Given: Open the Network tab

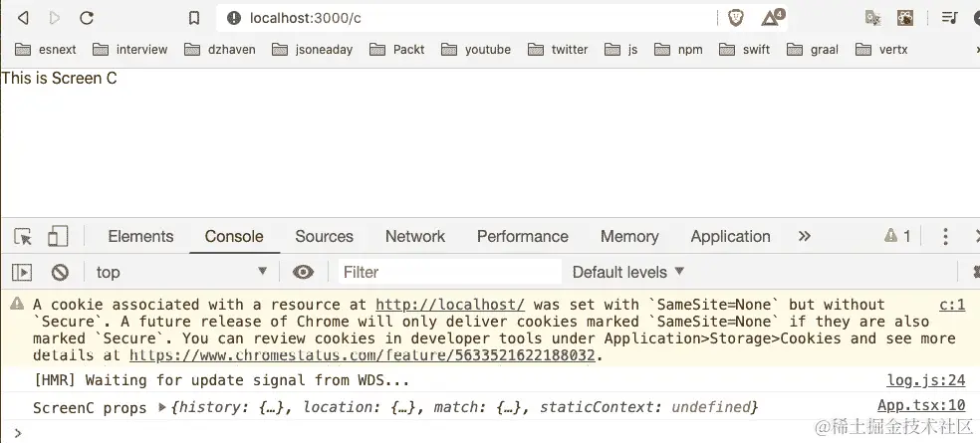Looking at the screenshot, I should tap(415, 236).
